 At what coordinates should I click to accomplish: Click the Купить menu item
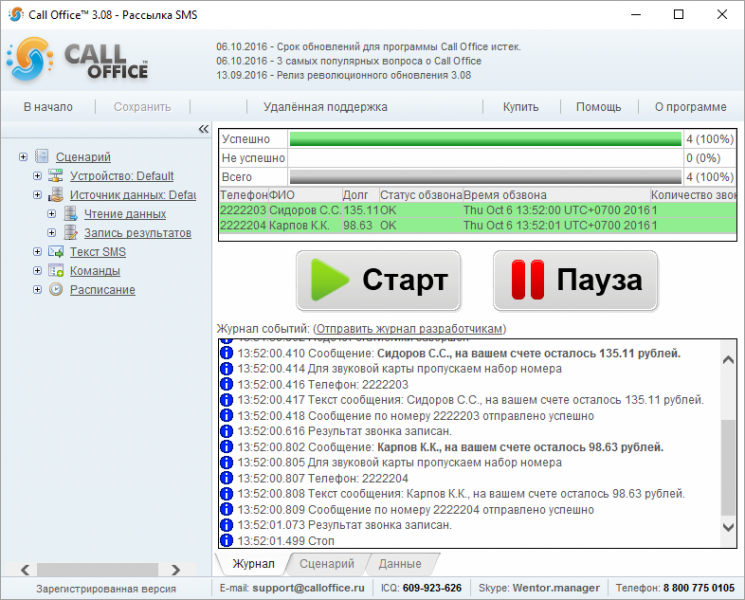point(521,107)
